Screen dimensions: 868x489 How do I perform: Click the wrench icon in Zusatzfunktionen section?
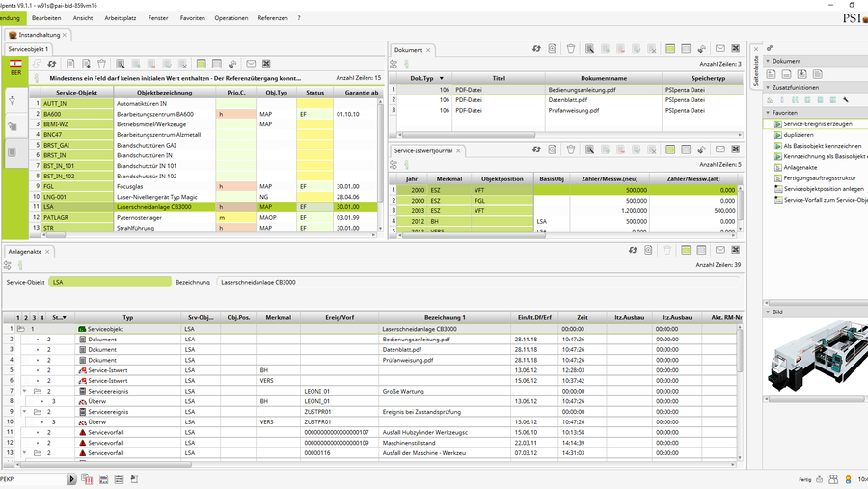[x=846, y=100]
